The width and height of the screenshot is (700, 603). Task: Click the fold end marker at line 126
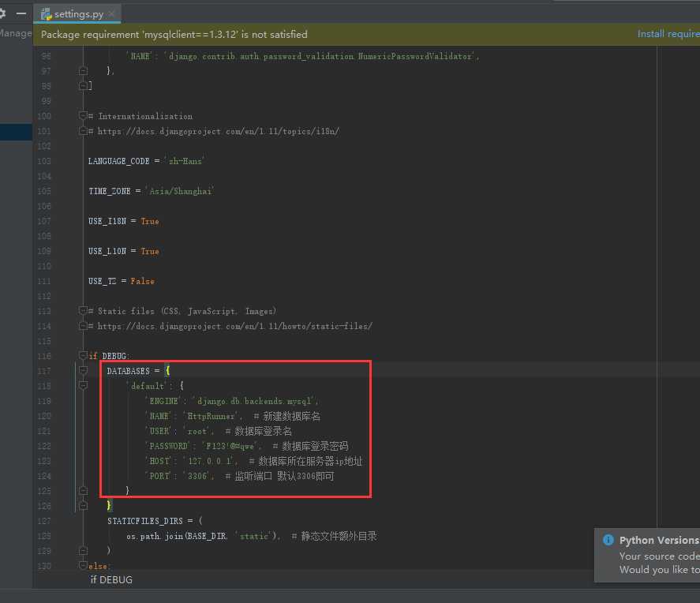[83, 505]
